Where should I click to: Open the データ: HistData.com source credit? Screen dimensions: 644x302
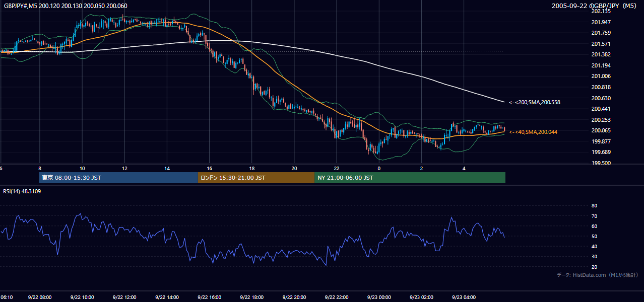598,275
